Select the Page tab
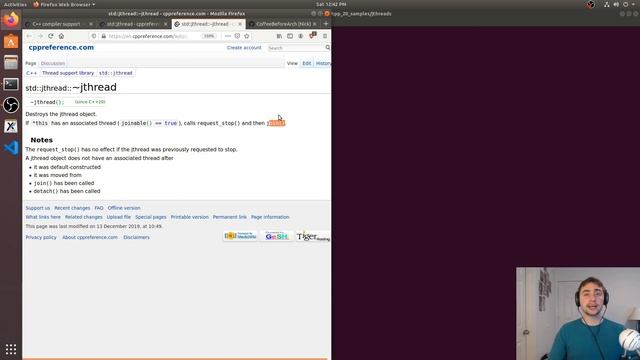 tap(31, 63)
